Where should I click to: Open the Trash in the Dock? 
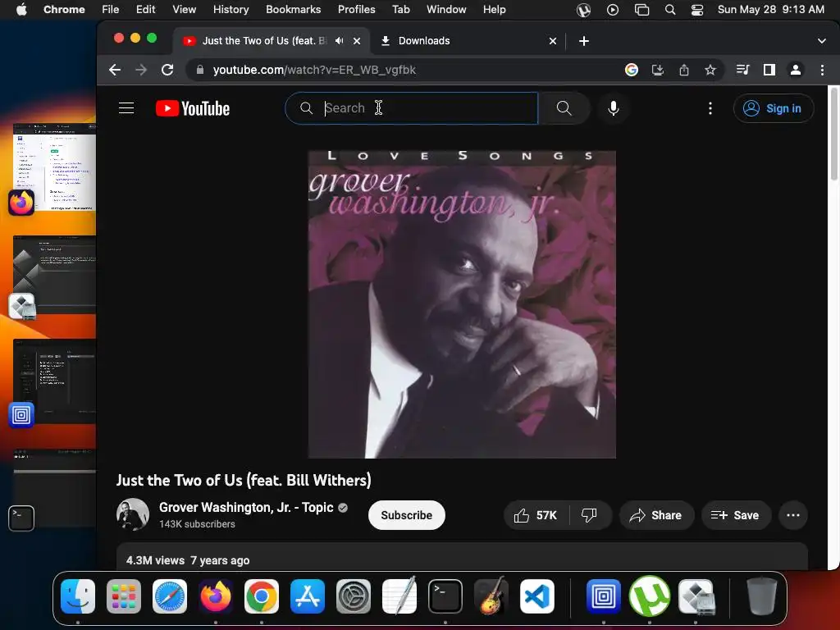[762, 596]
